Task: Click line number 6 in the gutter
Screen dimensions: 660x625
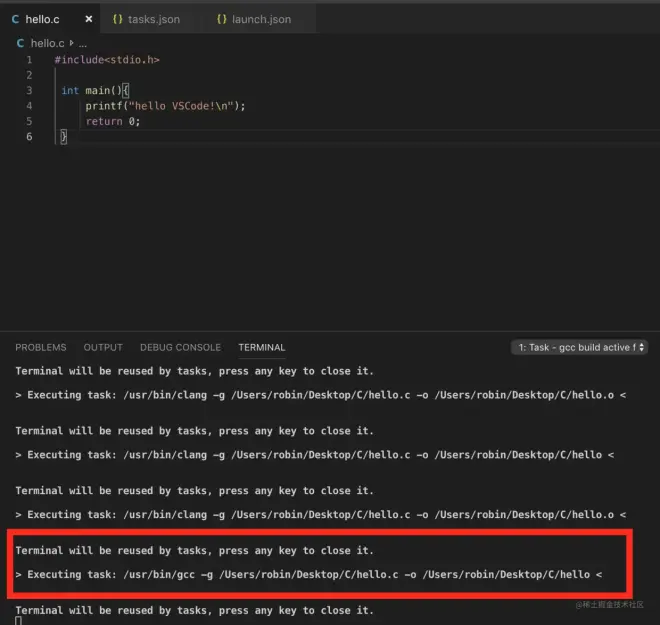Action: pyautogui.click(x=29, y=136)
